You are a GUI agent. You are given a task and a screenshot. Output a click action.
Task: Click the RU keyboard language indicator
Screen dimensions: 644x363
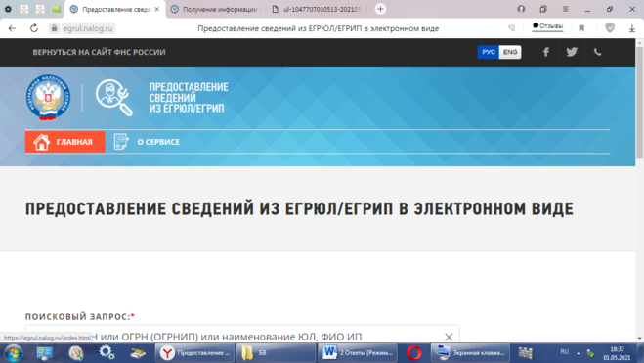tap(564, 352)
